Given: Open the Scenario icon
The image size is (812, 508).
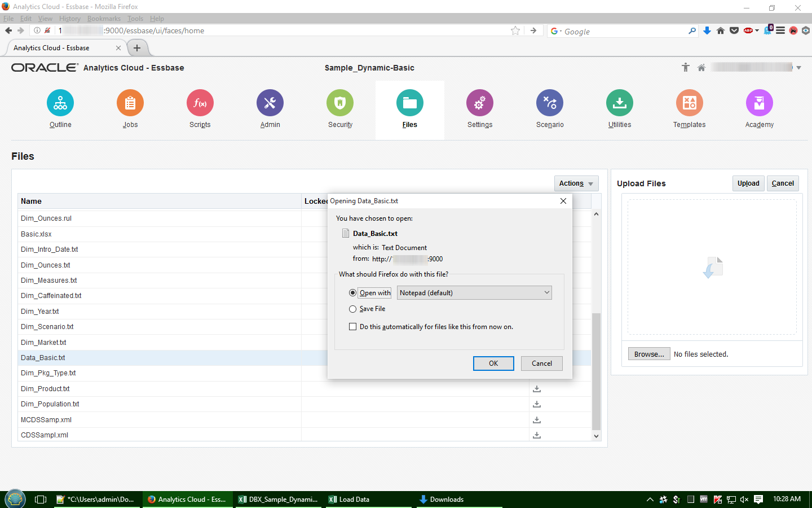Looking at the screenshot, I should [550, 103].
